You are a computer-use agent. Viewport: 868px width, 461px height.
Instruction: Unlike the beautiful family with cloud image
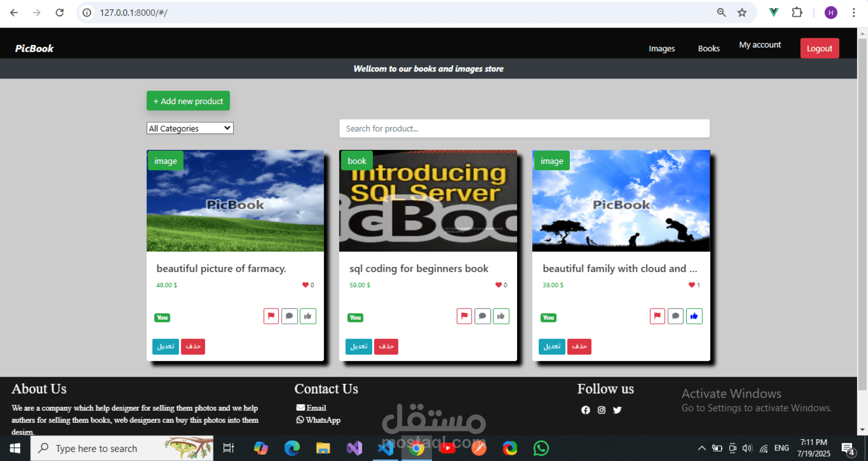tap(694, 316)
